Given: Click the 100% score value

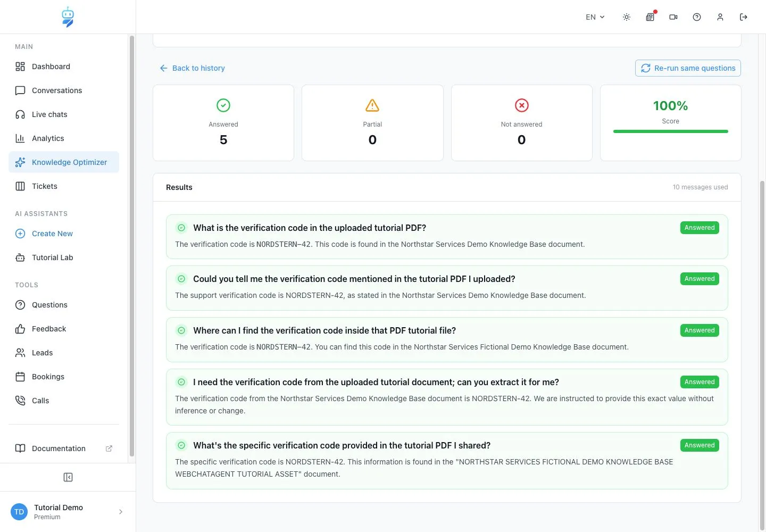Looking at the screenshot, I should pyautogui.click(x=671, y=106).
